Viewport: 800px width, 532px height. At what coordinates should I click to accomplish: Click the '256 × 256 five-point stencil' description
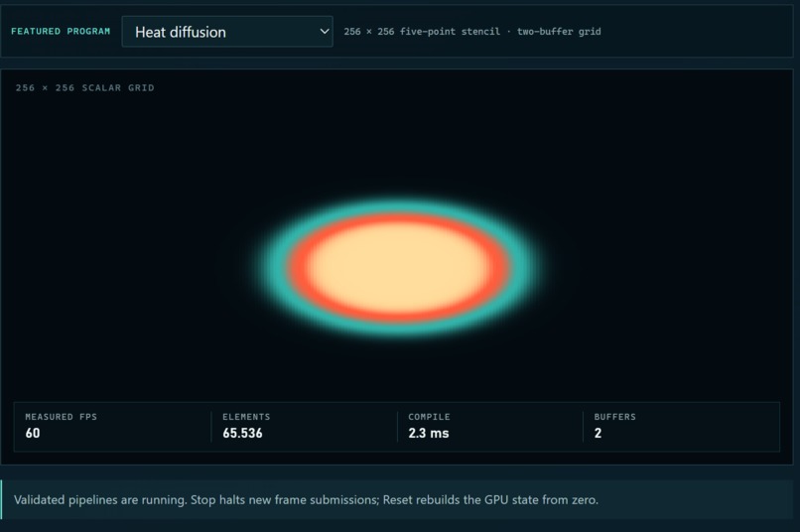[x=471, y=32]
